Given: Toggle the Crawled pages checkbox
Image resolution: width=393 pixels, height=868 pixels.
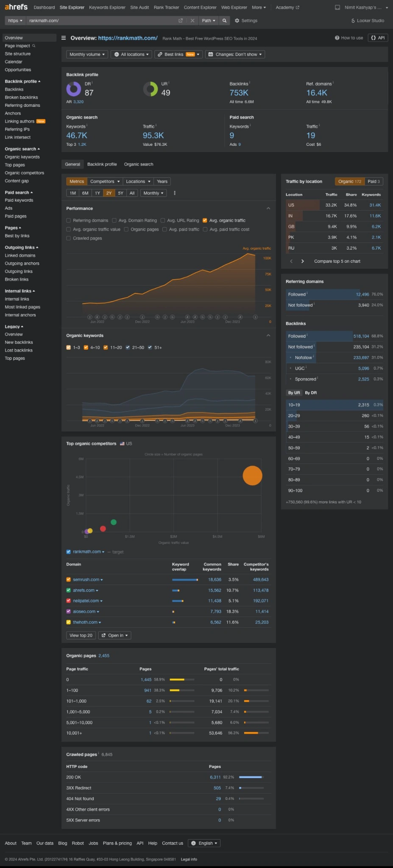Looking at the screenshot, I should coord(69,238).
